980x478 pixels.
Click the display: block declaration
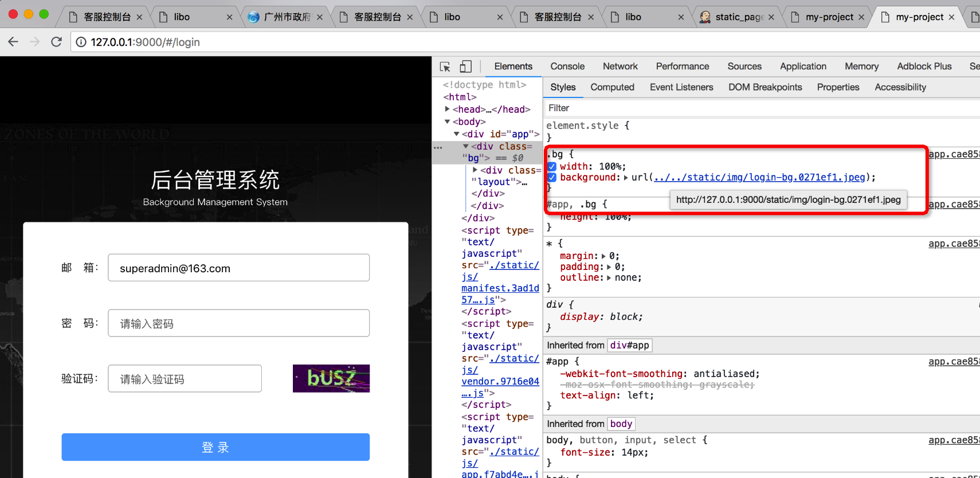(x=602, y=317)
